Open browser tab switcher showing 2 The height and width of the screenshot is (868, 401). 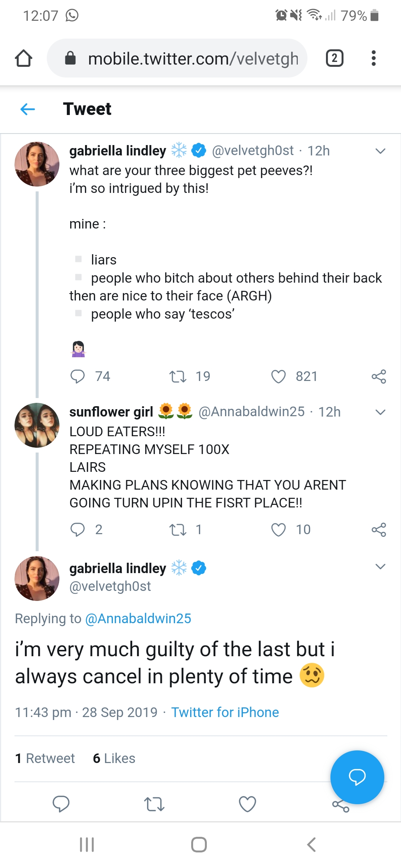click(x=334, y=58)
